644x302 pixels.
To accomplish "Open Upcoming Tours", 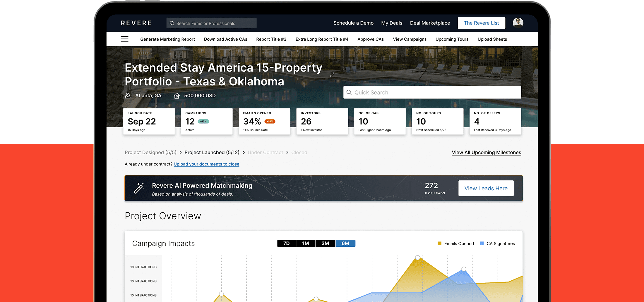I will click(452, 39).
